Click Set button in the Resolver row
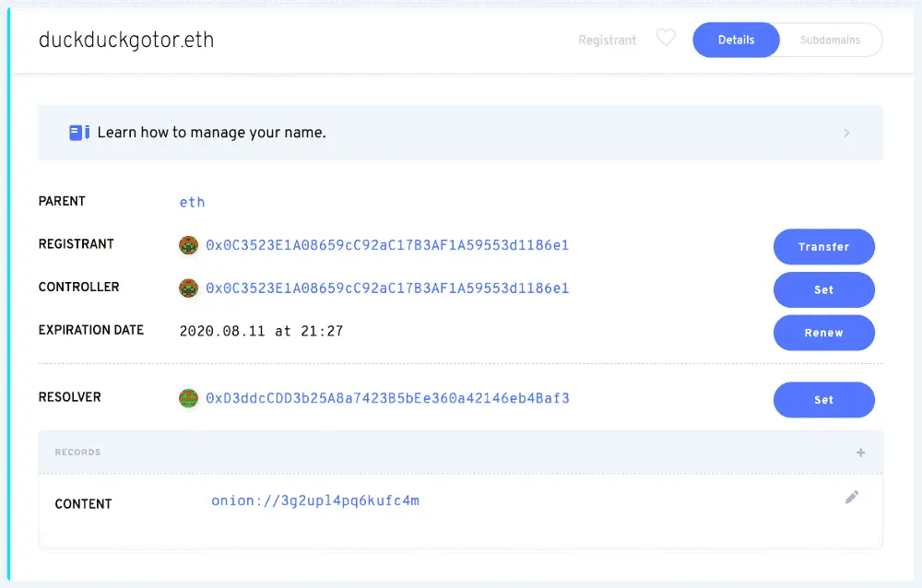 [x=823, y=400]
